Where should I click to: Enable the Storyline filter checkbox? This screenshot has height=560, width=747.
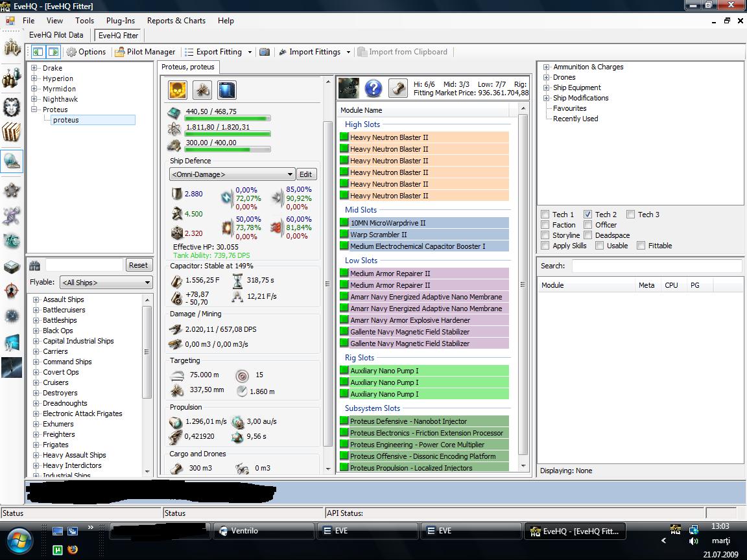pyautogui.click(x=545, y=235)
